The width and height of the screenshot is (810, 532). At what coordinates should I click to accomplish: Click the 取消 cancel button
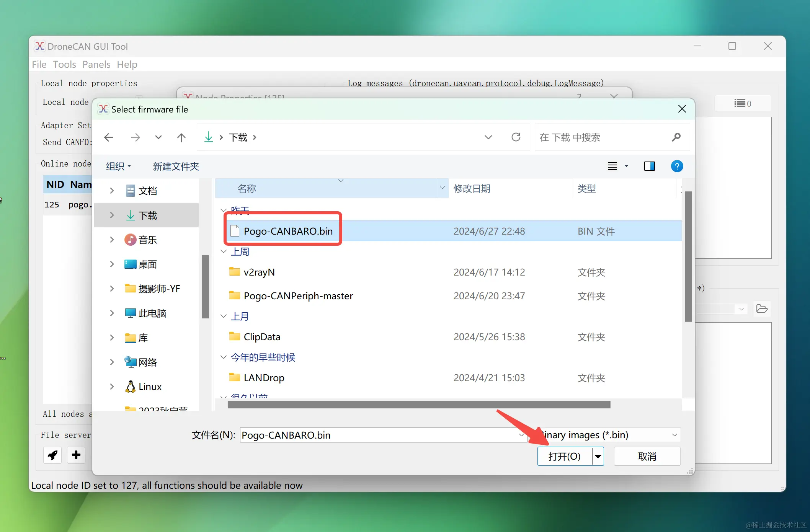(x=647, y=456)
